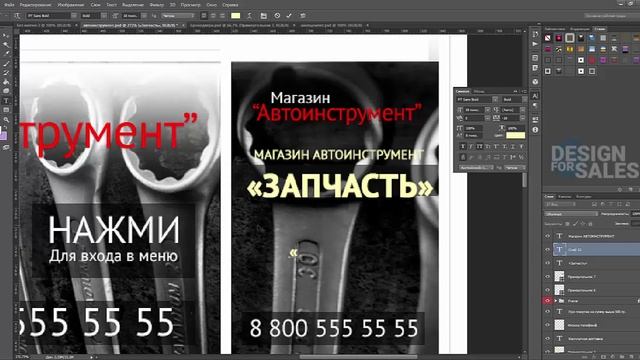Image resolution: width=640 pixels, height=360 pixels.
Task: Toggle Small Caps in Character panel
Action: click(488, 146)
